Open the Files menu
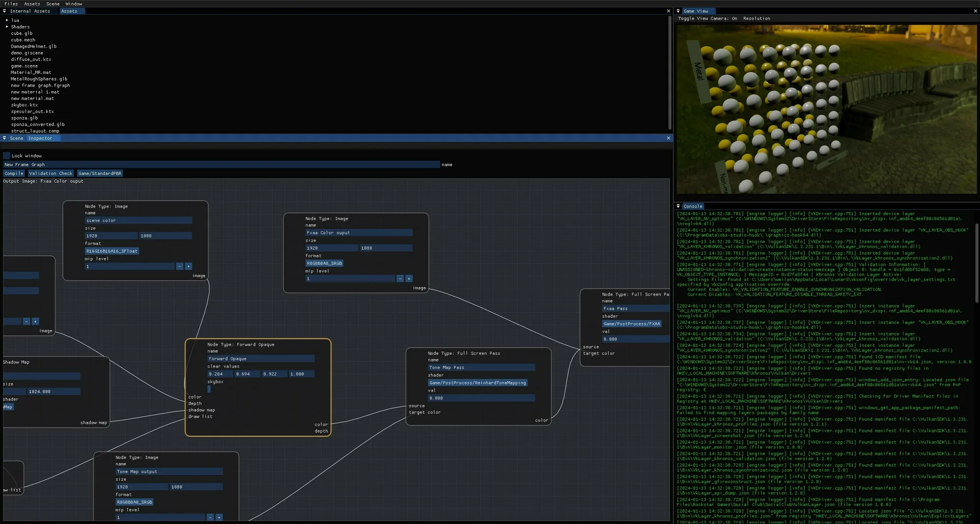The image size is (980, 524). 11,3
